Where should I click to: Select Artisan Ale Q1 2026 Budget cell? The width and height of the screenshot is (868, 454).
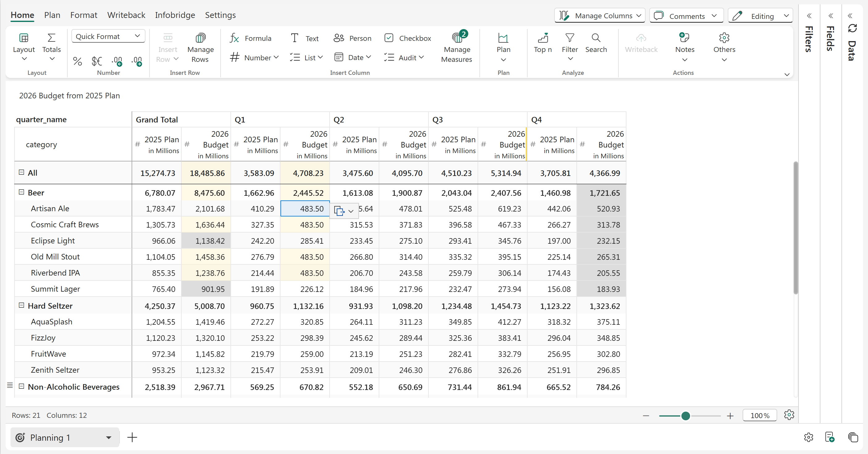pyautogui.click(x=305, y=208)
